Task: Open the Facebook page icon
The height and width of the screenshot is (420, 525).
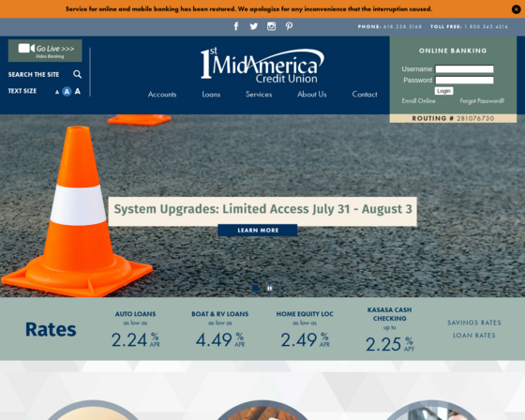Action: [236, 26]
